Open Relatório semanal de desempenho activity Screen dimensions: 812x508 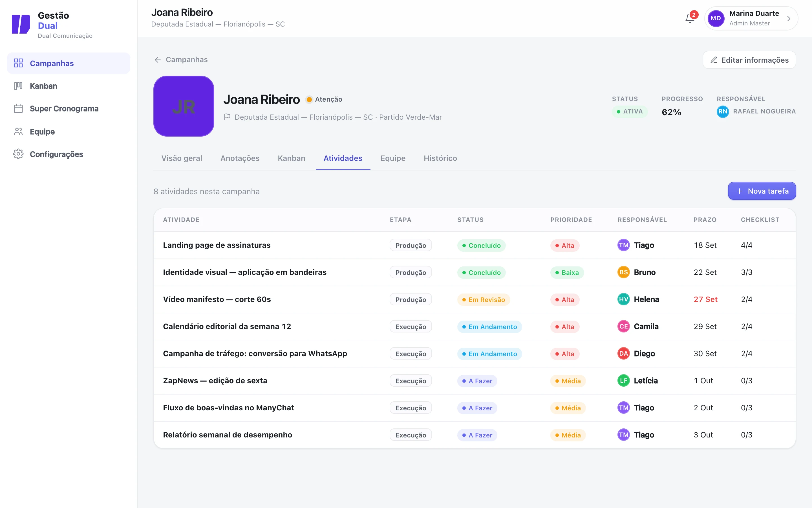[228, 435]
